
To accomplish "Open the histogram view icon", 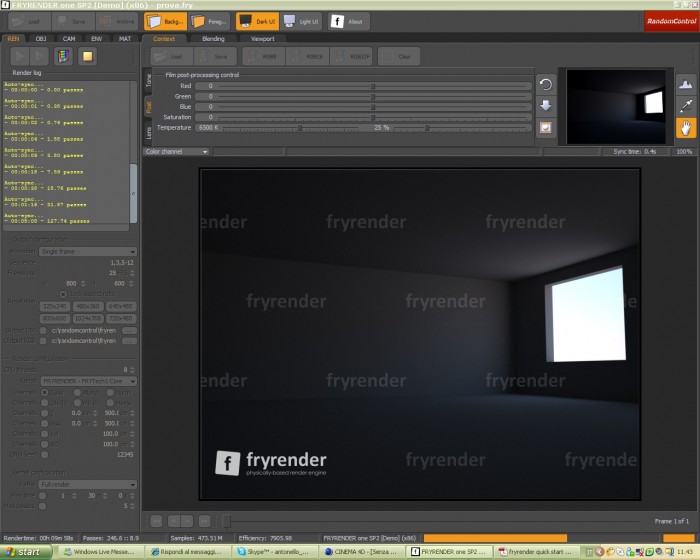I will (x=686, y=84).
